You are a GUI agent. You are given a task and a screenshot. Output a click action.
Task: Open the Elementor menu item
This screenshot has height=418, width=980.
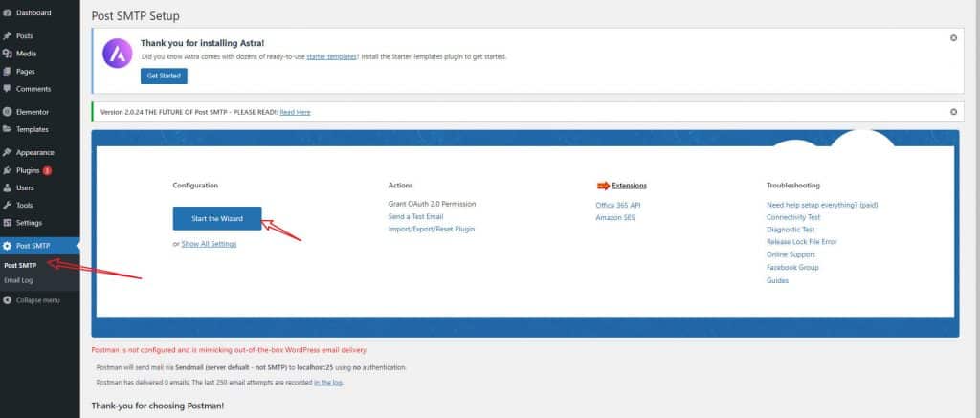click(x=33, y=112)
